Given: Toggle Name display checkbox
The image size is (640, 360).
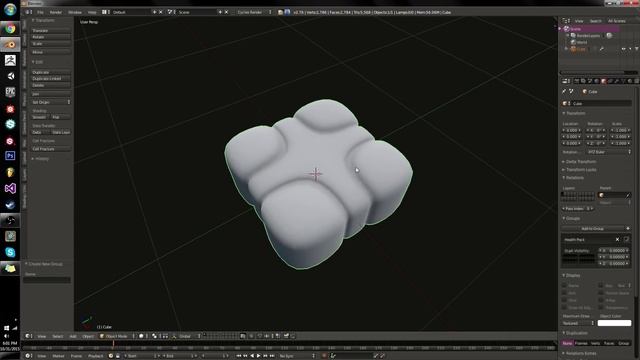Looking at the screenshot, I should pos(564,285).
